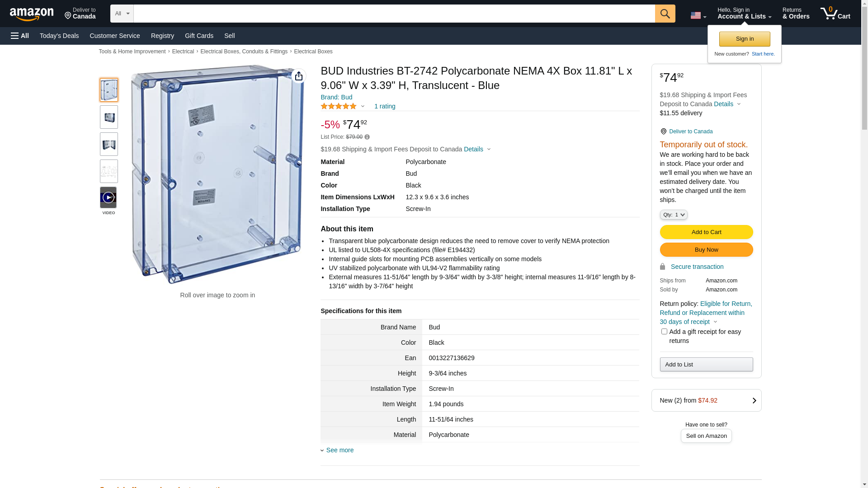
Task: Open the search category All dropdown
Action: pos(122,14)
